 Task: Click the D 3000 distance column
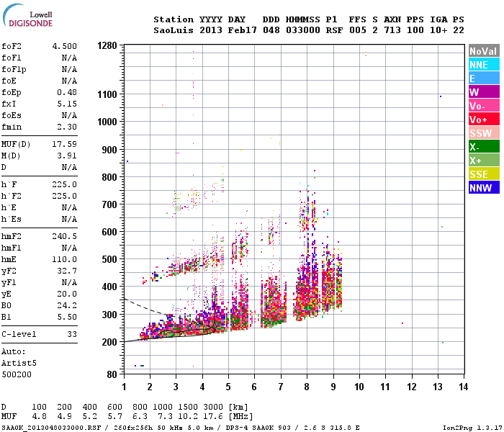pyautogui.click(x=213, y=407)
